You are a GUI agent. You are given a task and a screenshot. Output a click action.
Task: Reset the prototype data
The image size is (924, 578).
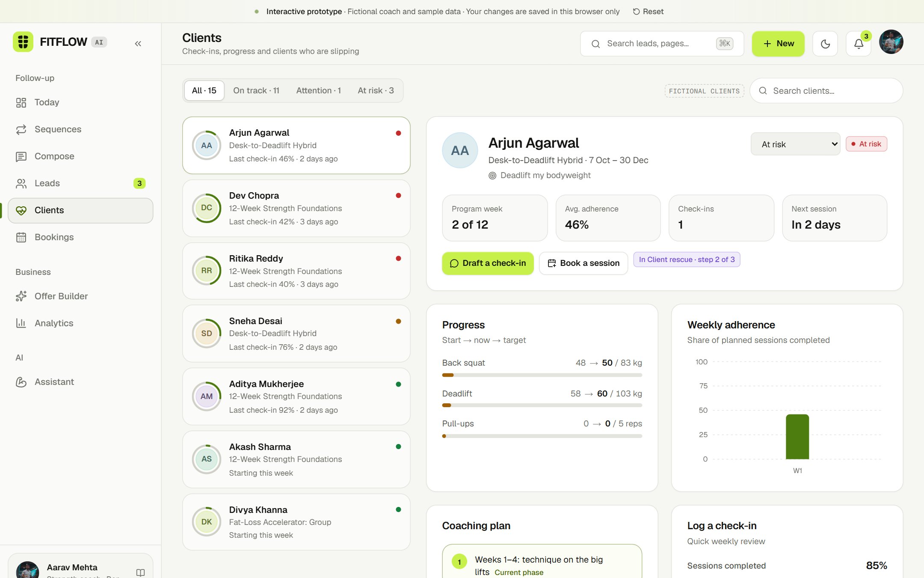pyautogui.click(x=648, y=12)
